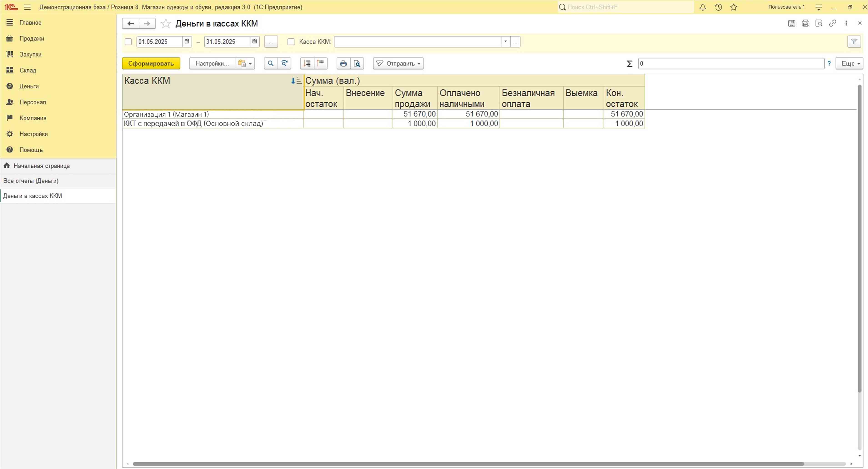Preview icon in top right header
The height and width of the screenshot is (469, 868).
coord(819,23)
